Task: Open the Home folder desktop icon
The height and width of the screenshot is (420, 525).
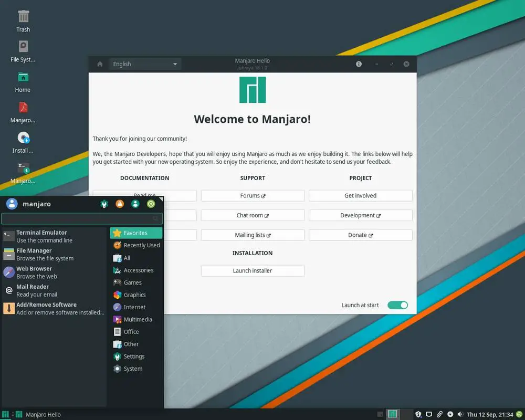Action: coord(23,81)
